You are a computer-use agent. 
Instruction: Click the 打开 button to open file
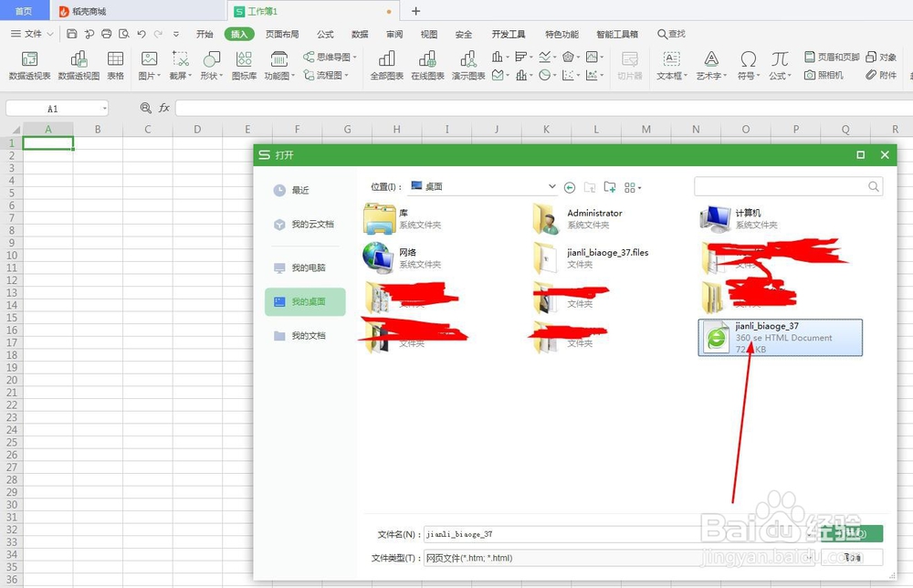point(854,532)
